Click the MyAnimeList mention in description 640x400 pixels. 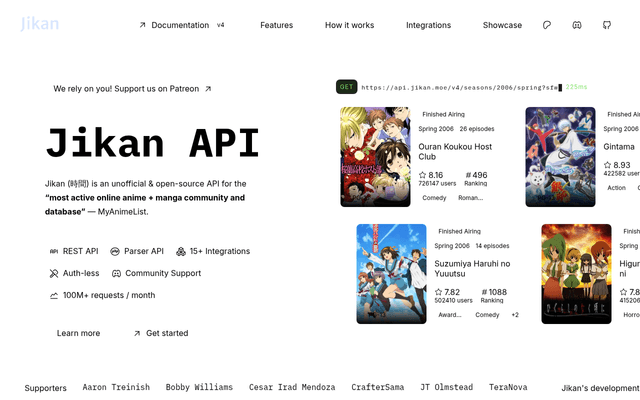click(122, 212)
